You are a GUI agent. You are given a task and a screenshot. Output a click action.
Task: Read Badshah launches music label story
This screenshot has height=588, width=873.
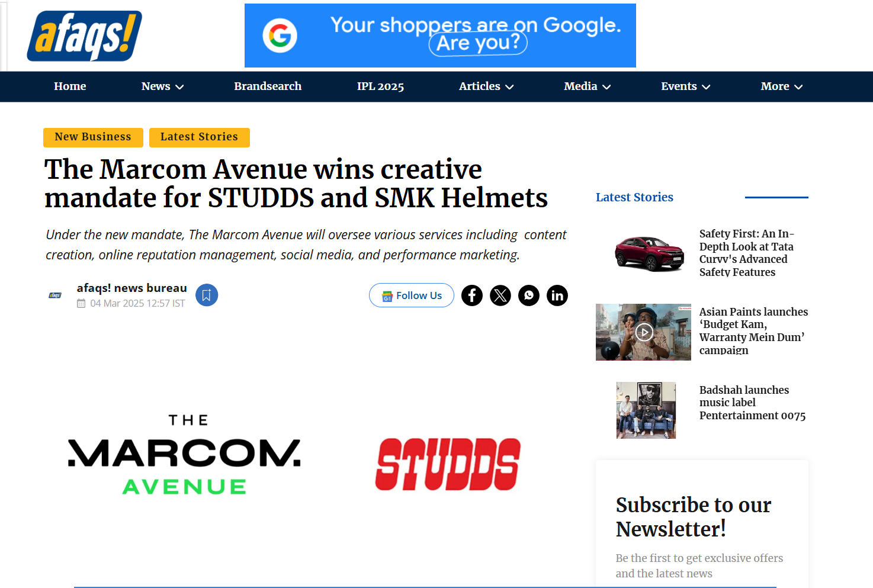click(x=752, y=403)
